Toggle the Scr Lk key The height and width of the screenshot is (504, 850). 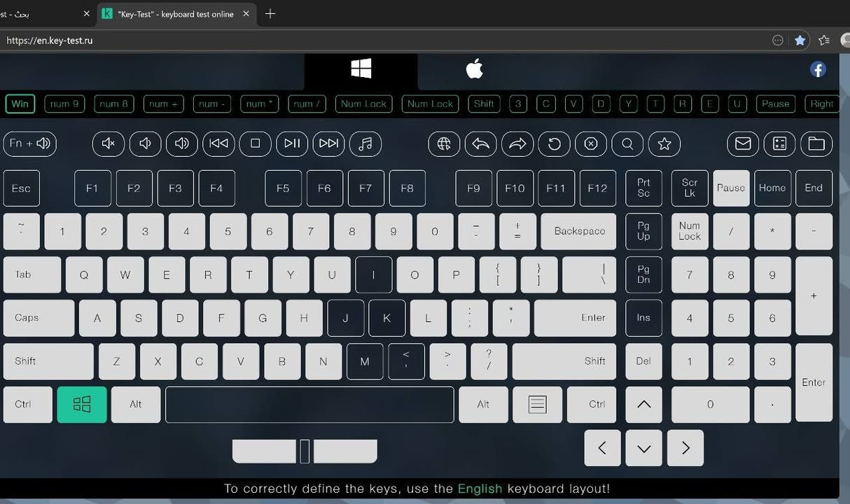(x=690, y=188)
